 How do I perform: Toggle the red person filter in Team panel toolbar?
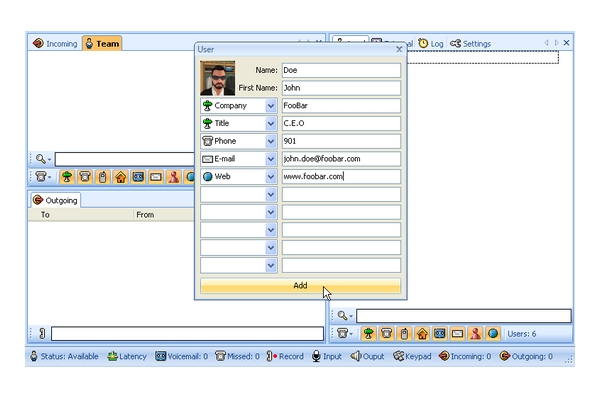[x=174, y=177]
